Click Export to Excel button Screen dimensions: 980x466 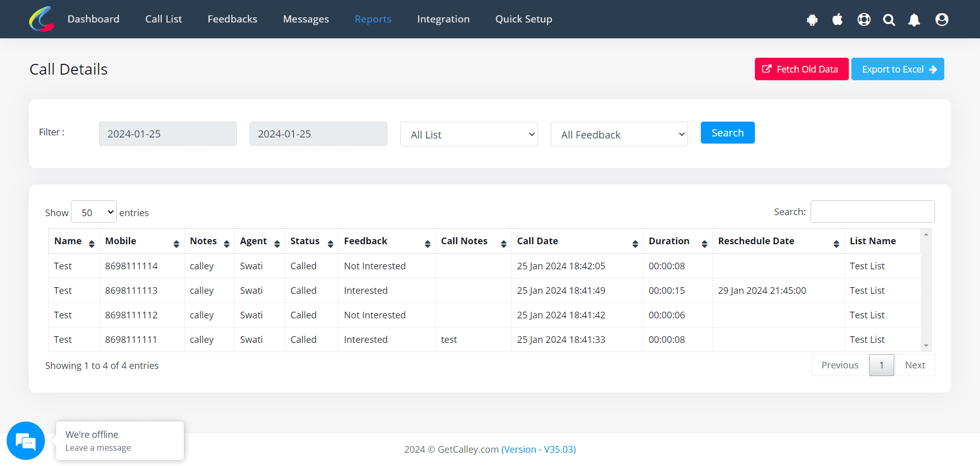[x=897, y=69]
